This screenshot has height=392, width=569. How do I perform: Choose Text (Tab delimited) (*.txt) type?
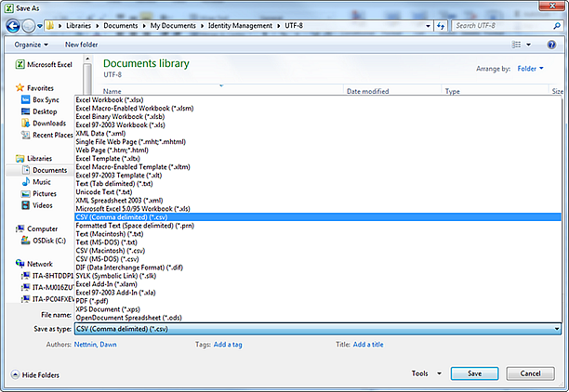318,184
